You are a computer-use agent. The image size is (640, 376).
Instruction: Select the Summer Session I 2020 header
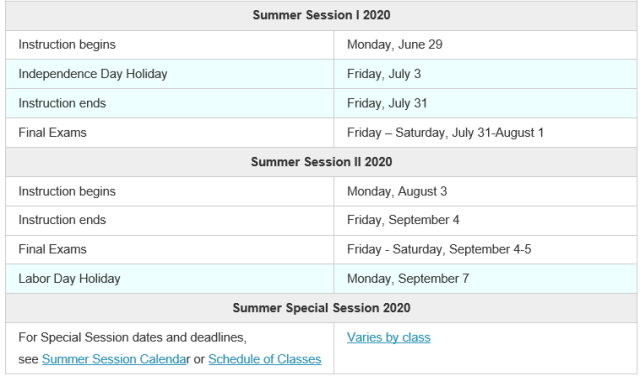(321, 16)
